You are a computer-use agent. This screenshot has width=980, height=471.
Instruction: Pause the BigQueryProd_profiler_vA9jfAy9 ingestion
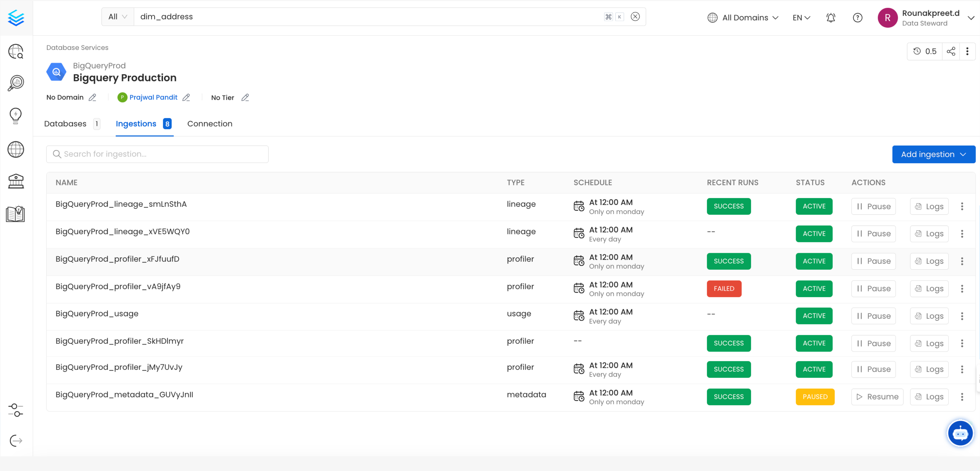click(873, 288)
